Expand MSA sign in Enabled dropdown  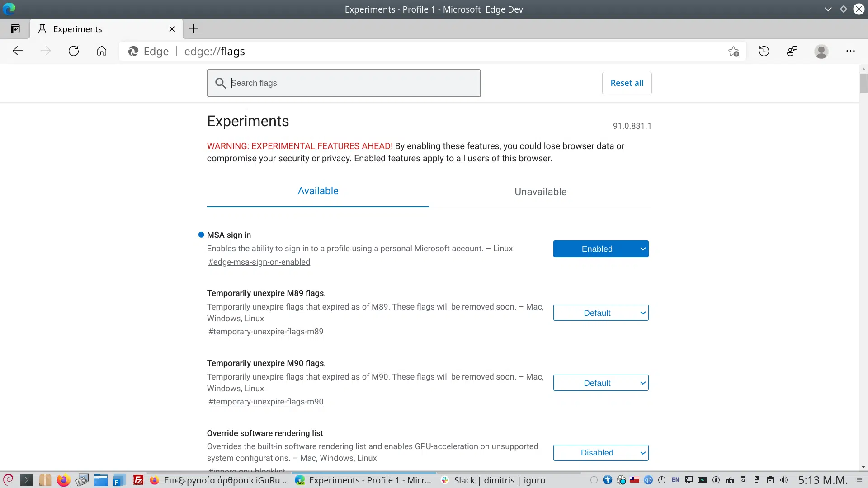[x=601, y=249]
